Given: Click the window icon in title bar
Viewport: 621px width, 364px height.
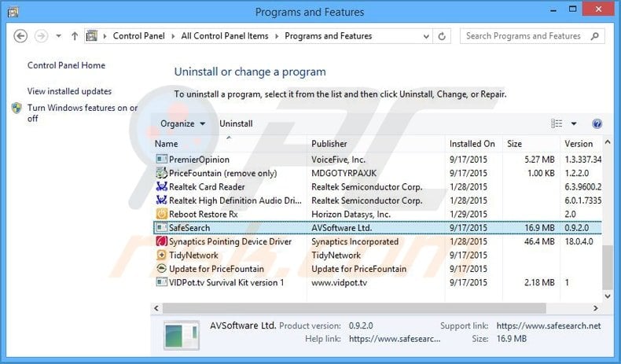Looking at the screenshot, I should pyautogui.click(x=13, y=12).
